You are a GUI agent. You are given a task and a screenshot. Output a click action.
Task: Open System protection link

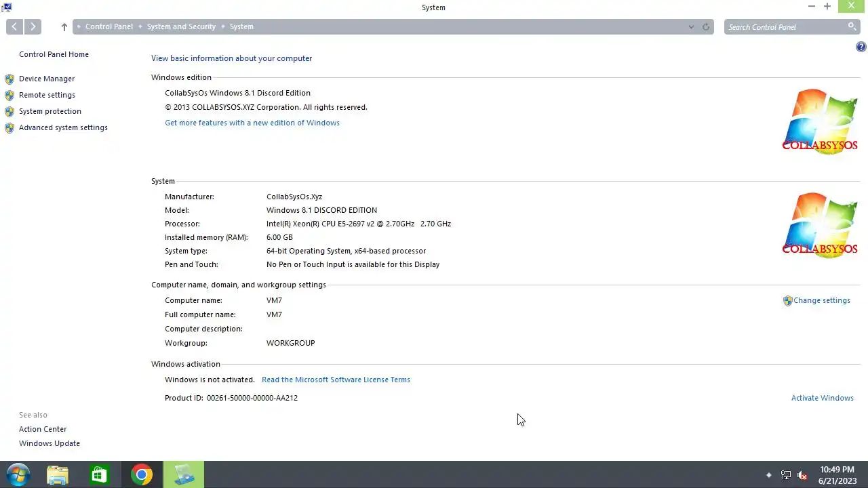(x=50, y=111)
